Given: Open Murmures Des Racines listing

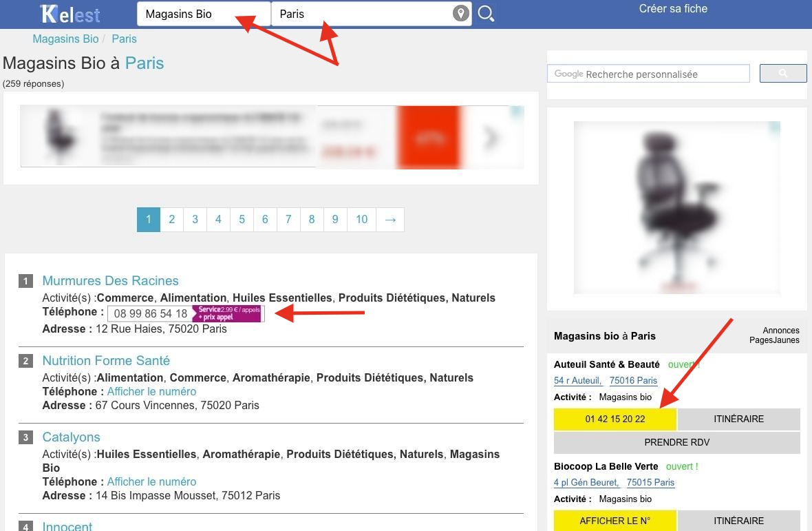Looking at the screenshot, I should tap(110, 281).
